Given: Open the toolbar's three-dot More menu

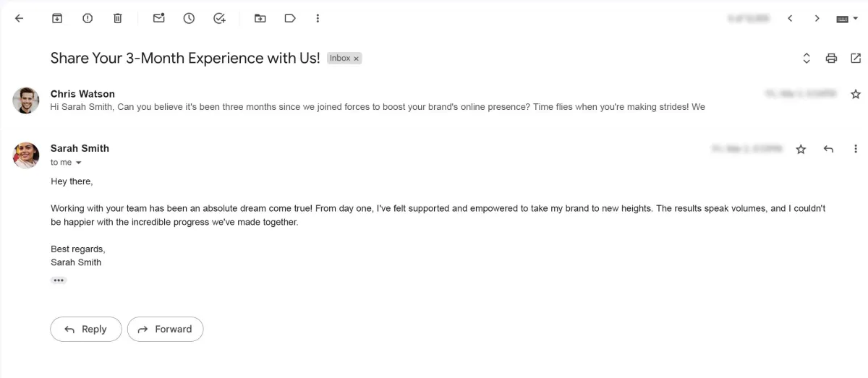Looking at the screenshot, I should pos(318,19).
